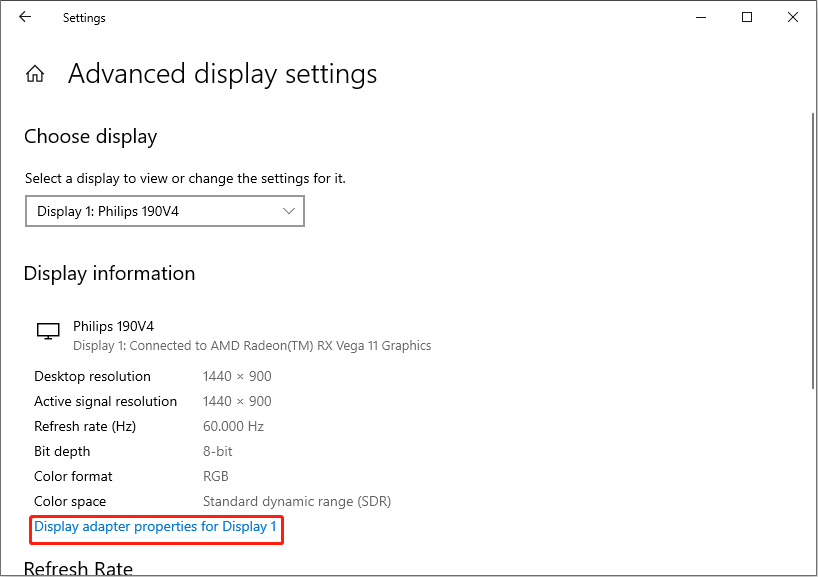Viewport: 818px width, 577px height.
Task: Click the Choose display heading
Action: 91,137
